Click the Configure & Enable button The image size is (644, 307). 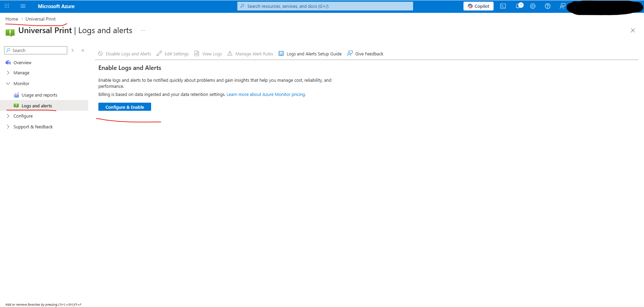click(125, 107)
